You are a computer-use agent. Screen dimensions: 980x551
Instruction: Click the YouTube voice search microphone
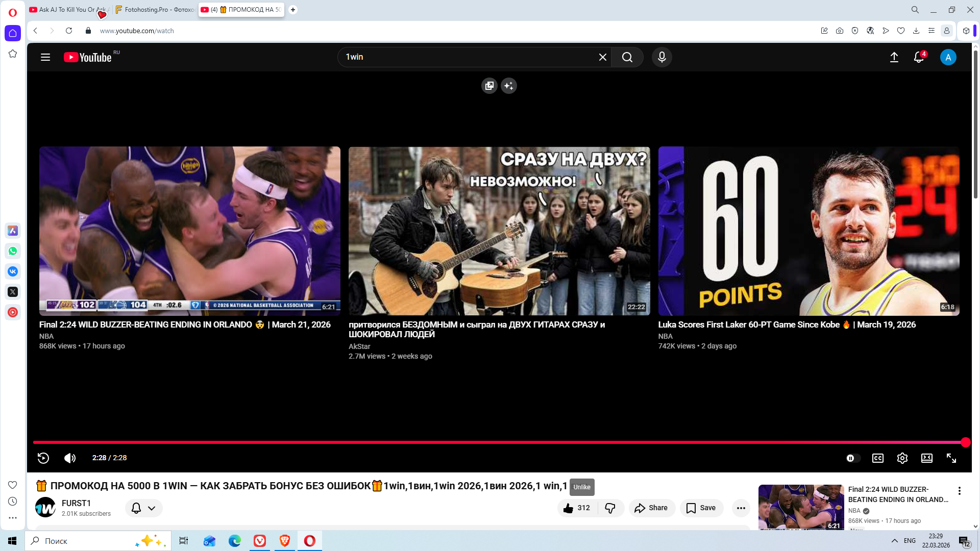click(x=661, y=57)
